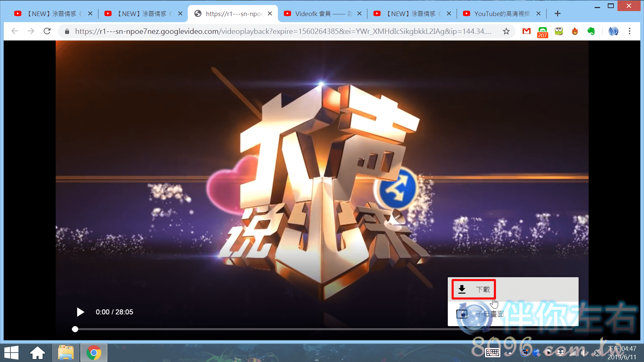Click the padlock site info icon
This screenshot has width=644, height=362.
coord(67,32)
